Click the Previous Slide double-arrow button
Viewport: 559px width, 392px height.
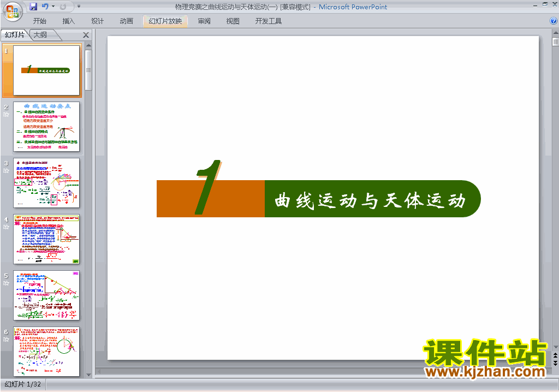(x=555, y=355)
